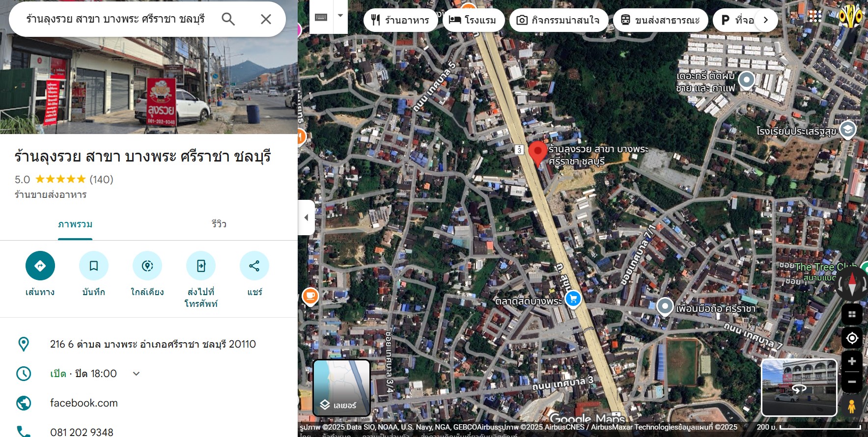
Task: Clear the search with the X icon
Action: [x=266, y=19]
